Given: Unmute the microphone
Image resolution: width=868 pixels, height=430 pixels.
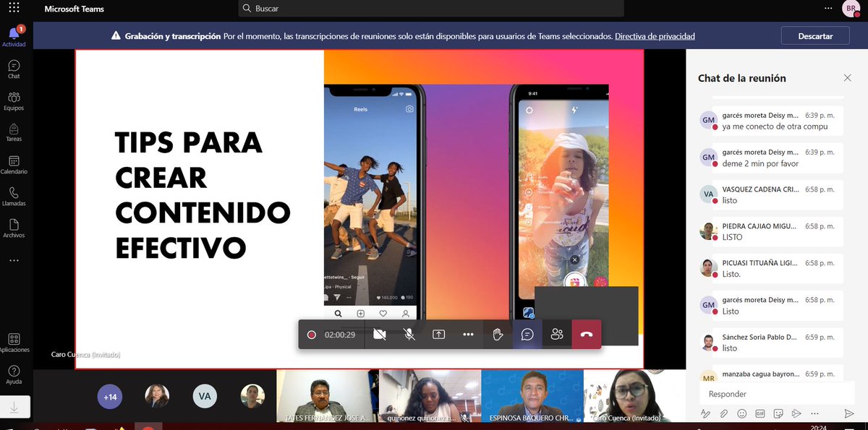Looking at the screenshot, I should (x=409, y=335).
